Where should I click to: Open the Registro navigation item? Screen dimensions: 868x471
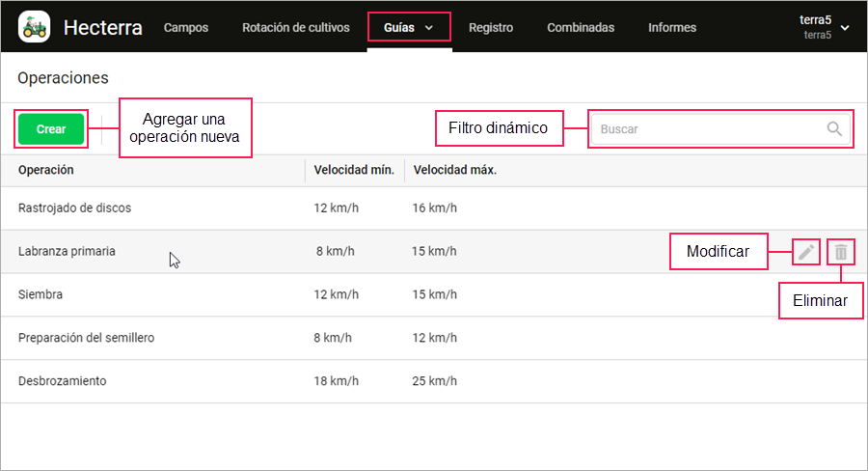tap(491, 28)
